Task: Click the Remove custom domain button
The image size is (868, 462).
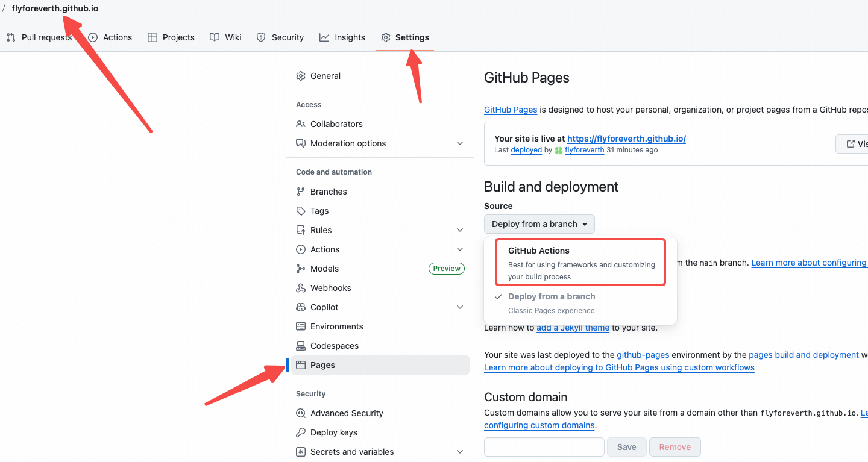Action: click(x=675, y=447)
